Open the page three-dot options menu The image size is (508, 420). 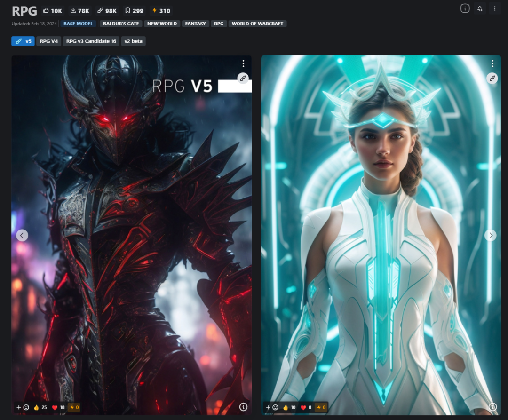(495, 8)
